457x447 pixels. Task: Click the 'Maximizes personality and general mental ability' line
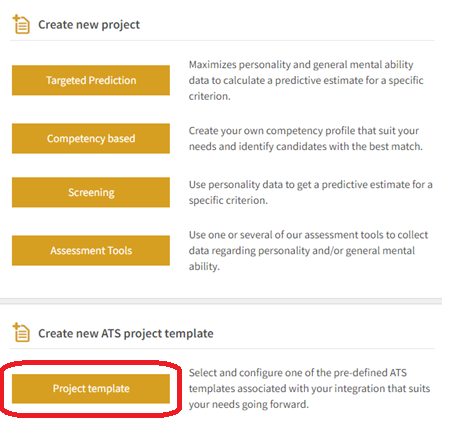click(x=301, y=65)
